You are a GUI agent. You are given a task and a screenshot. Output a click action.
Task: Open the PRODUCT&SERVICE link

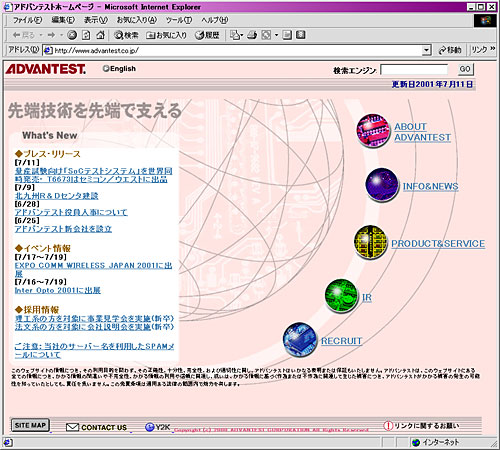(x=438, y=244)
